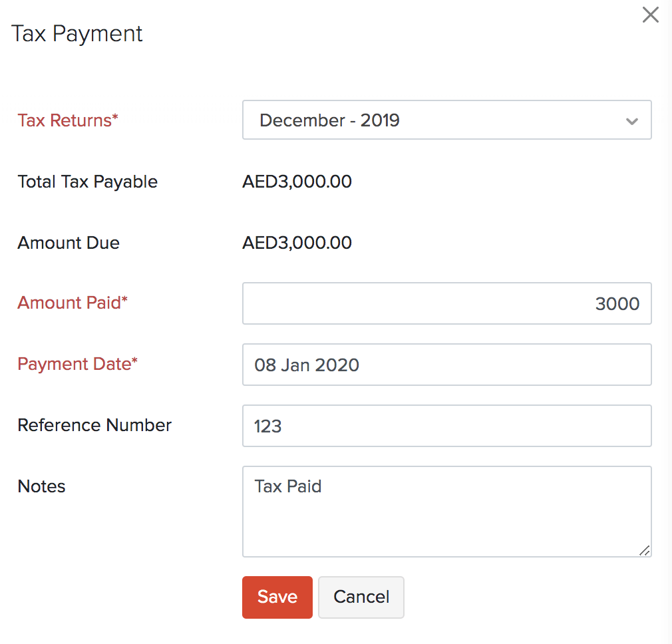The width and height of the screenshot is (672, 644).
Task: Click the Reference Number label
Action: 94,425
